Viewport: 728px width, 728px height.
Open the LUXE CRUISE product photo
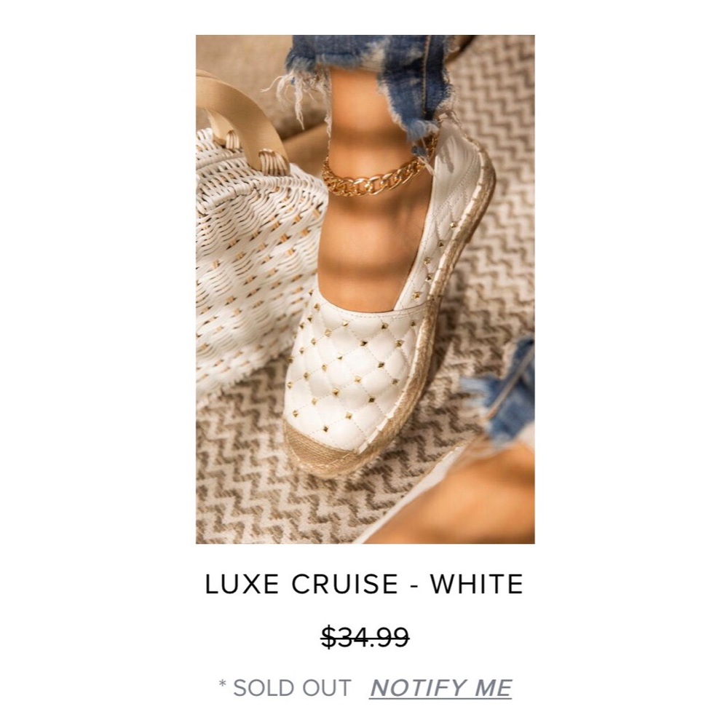click(x=364, y=291)
